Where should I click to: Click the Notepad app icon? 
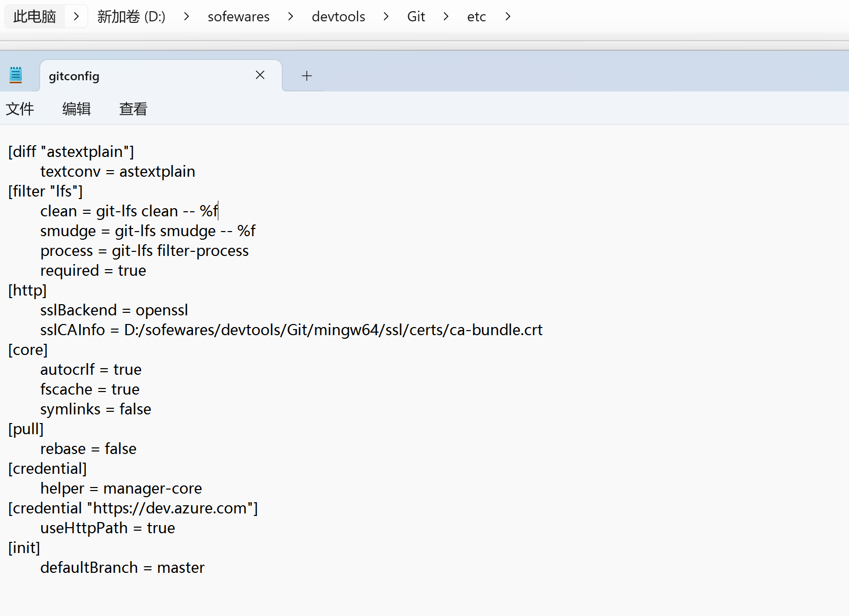click(x=16, y=75)
